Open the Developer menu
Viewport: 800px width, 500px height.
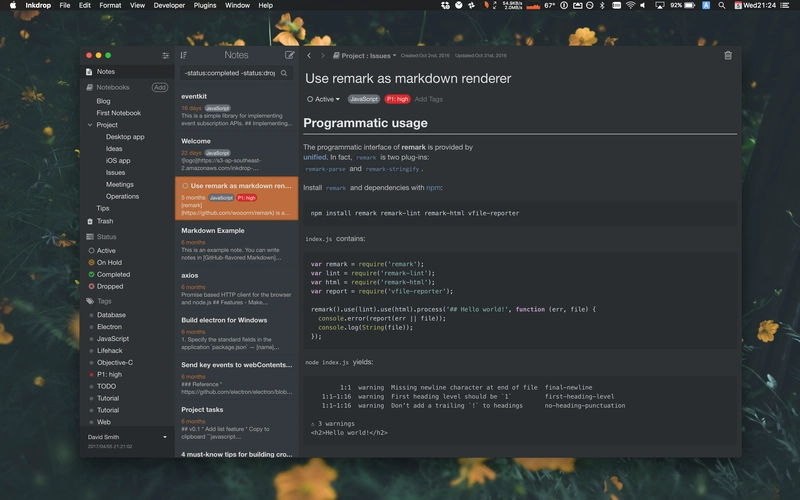[x=169, y=5]
